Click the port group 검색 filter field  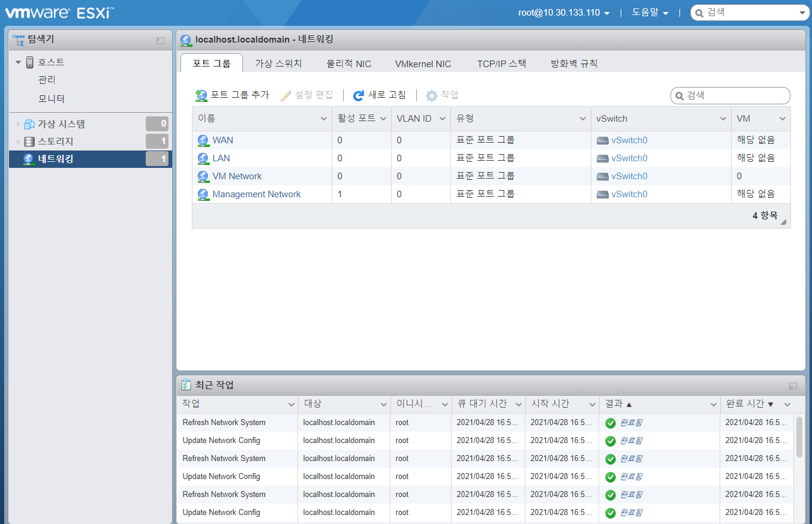click(730, 95)
